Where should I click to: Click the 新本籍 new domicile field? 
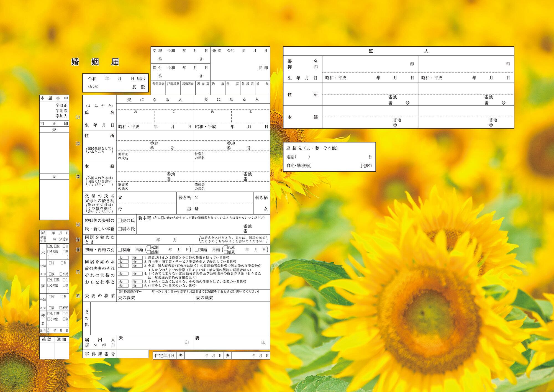tap(194, 228)
